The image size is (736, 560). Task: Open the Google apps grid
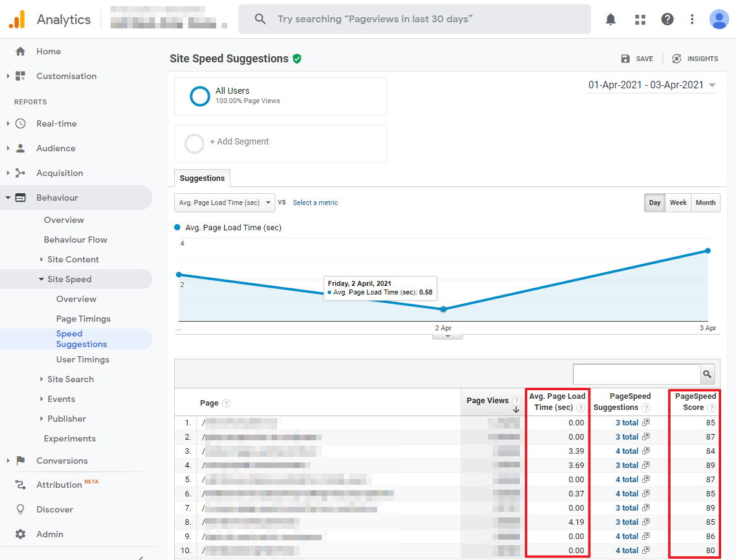[x=640, y=19]
